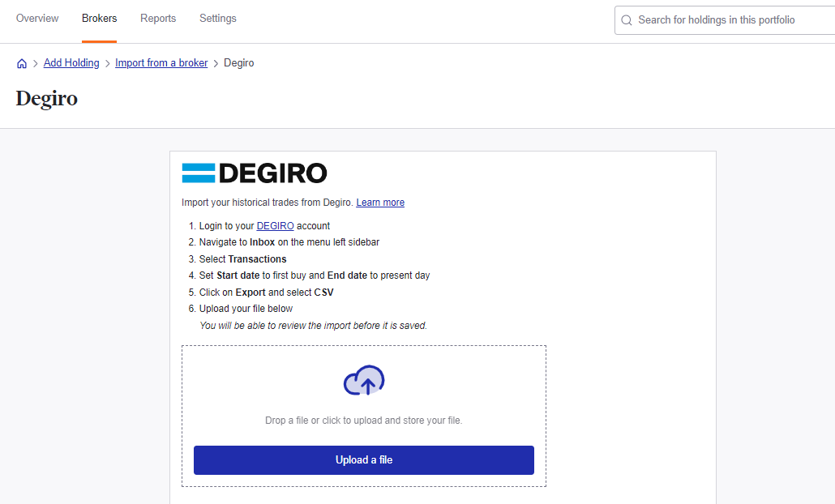Click the portfolio holdings search field
This screenshot has width=835, height=504.
pyautogui.click(x=713, y=19)
